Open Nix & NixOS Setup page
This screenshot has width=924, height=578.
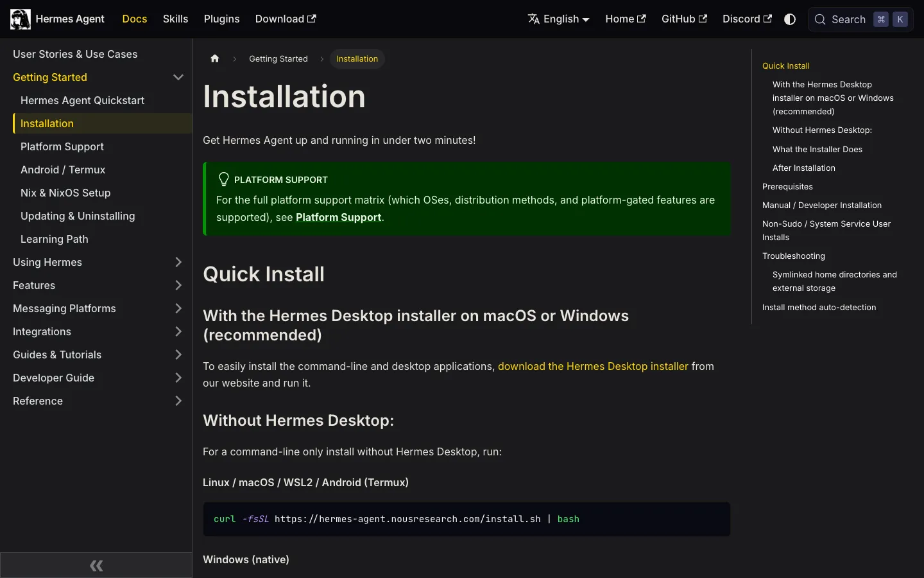click(65, 193)
